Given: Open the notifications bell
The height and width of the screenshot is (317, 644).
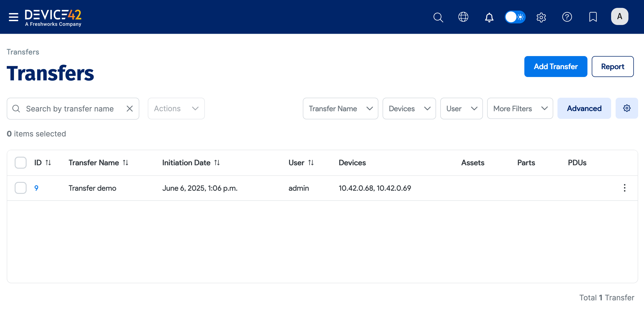Looking at the screenshot, I should (x=489, y=17).
